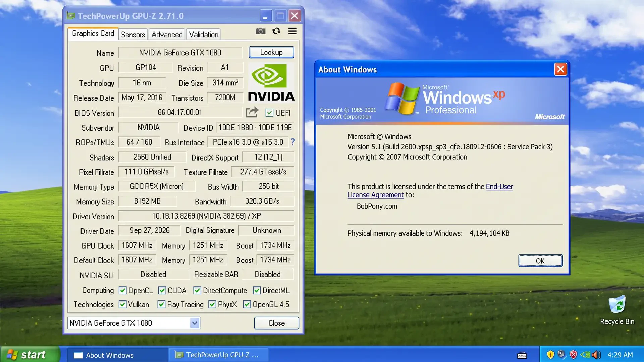Click the Lookup button
The image size is (644, 362).
(271, 52)
